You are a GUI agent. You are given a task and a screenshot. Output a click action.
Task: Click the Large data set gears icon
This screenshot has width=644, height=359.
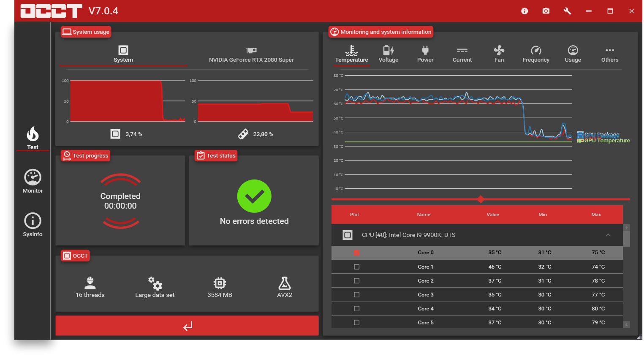(155, 283)
